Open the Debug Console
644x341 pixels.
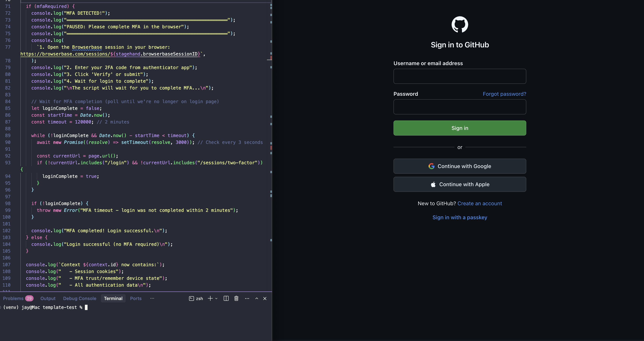coord(79,298)
